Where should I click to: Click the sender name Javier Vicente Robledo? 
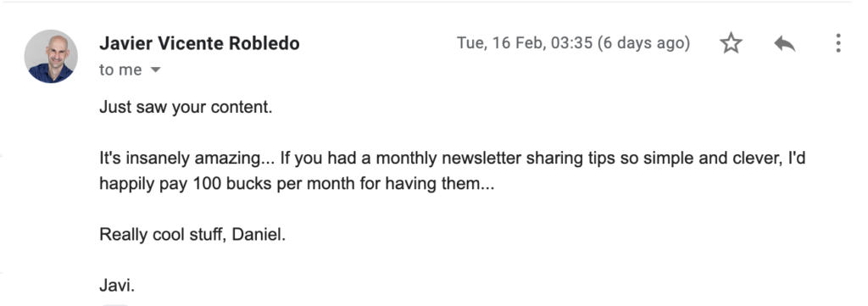point(199,43)
